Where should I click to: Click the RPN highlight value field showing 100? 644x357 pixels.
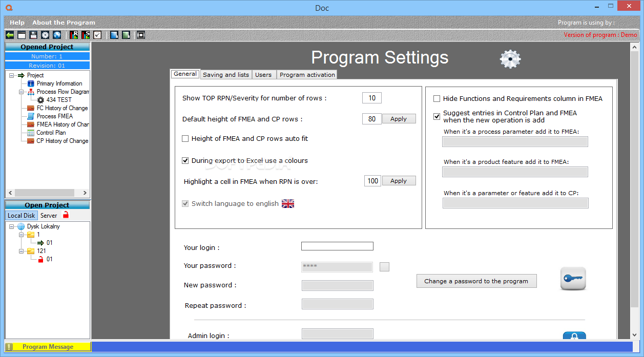[372, 181]
